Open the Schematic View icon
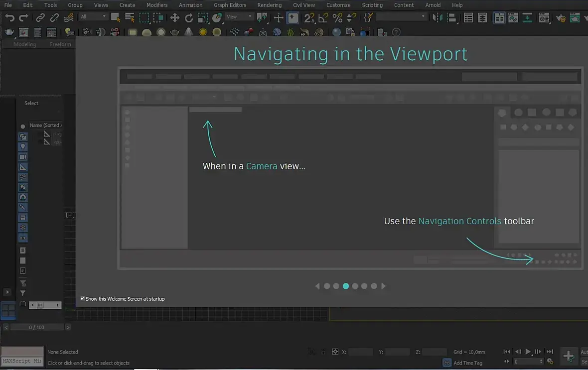The height and width of the screenshot is (370, 588). pyautogui.click(x=527, y=17)
